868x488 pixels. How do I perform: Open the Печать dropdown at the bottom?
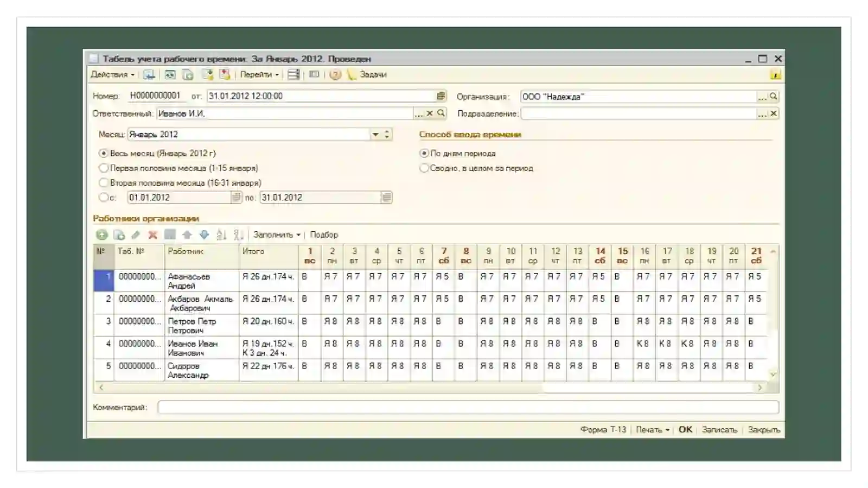(x=653, y=429)
